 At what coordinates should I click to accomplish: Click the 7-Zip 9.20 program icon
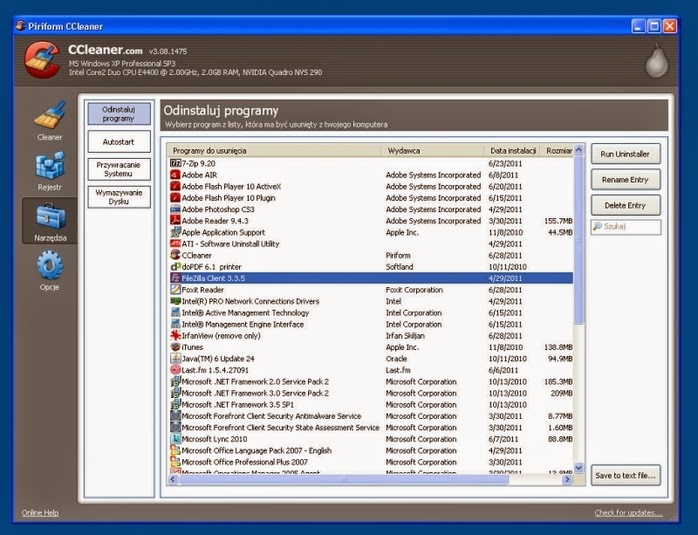tap(175, 163)
